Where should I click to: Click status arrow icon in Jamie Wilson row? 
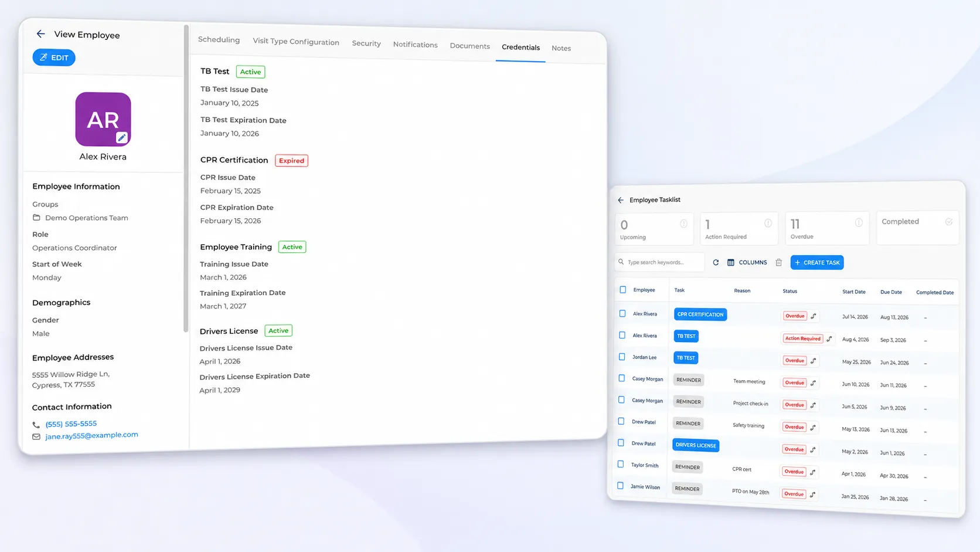click(x=813, y=494)
